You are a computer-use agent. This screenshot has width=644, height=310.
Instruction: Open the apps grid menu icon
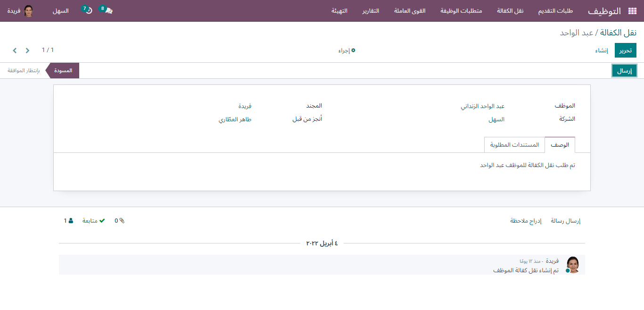point(632,11)
